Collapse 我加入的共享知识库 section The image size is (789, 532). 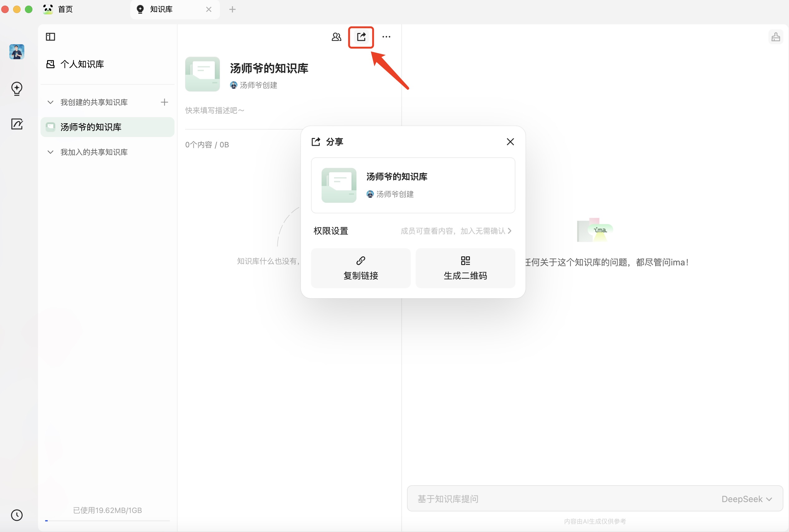[50, 152]
